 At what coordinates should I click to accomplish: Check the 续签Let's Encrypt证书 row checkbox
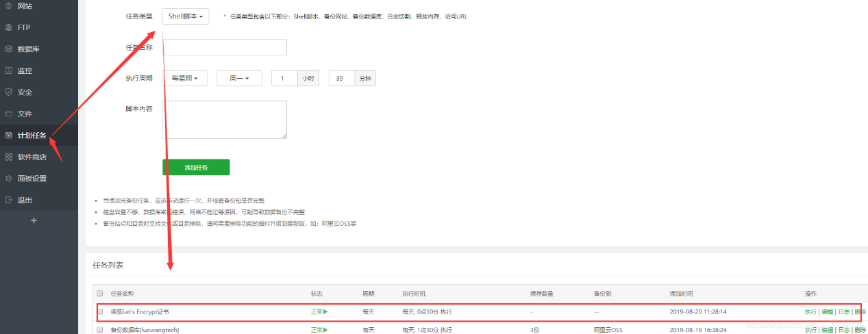[x=100, y=311]
